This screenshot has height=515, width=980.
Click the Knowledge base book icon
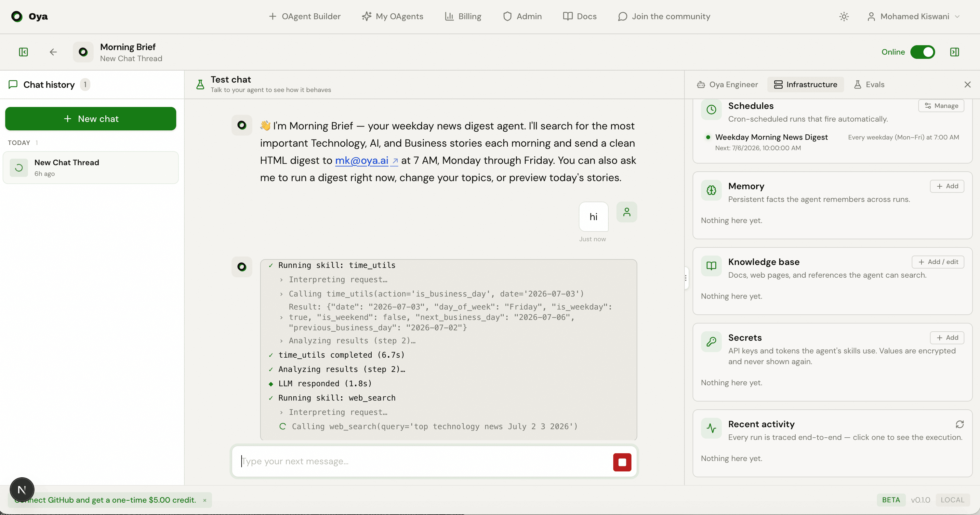(x=711, y=266)
